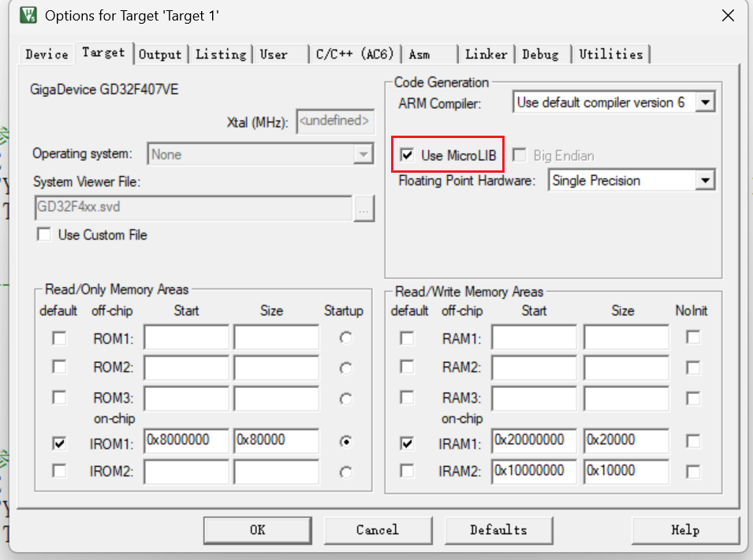
Task: Enable the ROM3 default checkbox
Action: pyautogui.click(x=59, y=398)
